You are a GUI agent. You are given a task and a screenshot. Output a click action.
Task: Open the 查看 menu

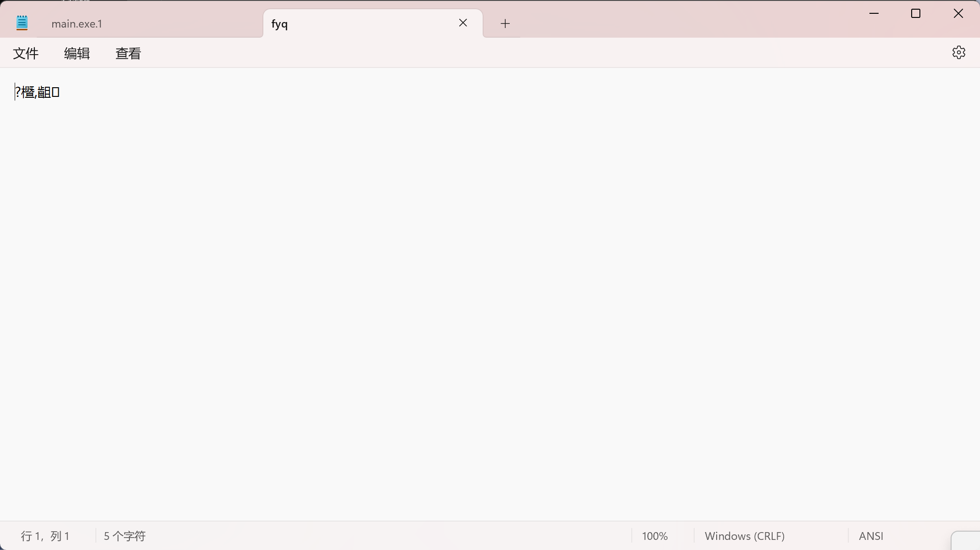coord(128,53)
